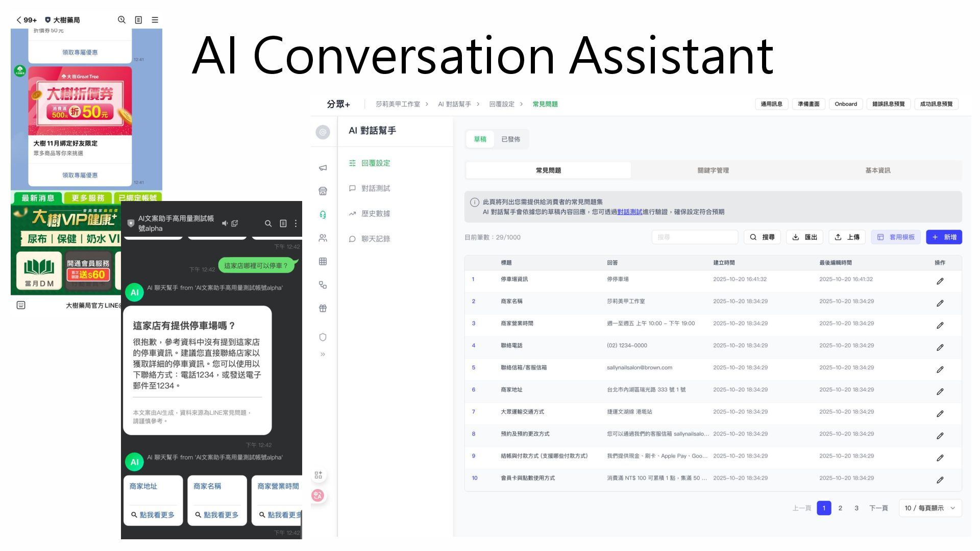Click the 對話測試 hyperlink in info banner
This screenshot has width=980, height=551.
629,212
